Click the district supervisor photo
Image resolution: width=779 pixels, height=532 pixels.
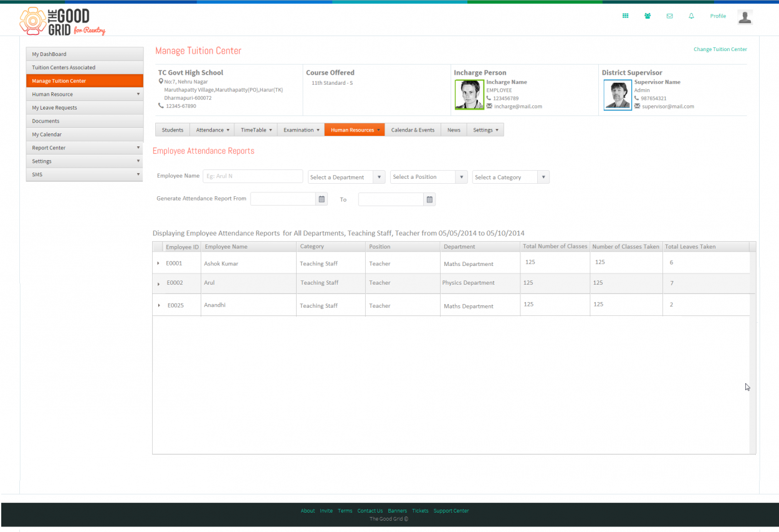[x=618, y=95]
